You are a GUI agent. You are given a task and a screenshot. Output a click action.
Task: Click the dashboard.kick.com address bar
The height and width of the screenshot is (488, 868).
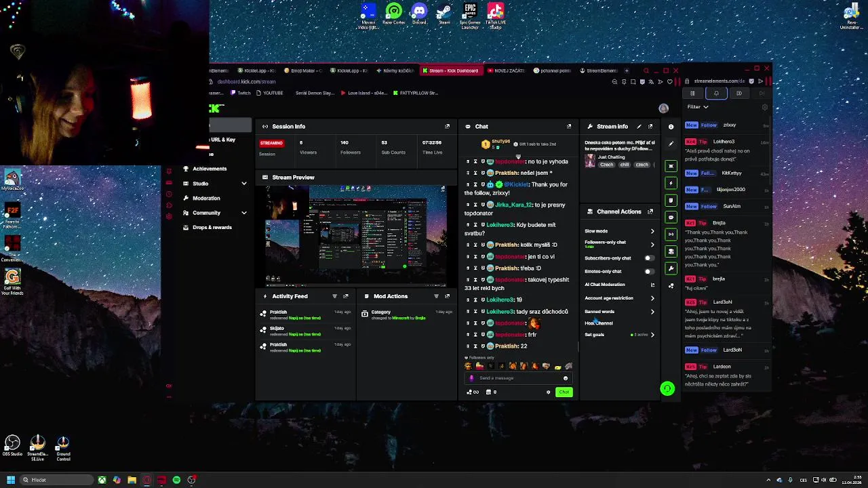[x=246, y=82]
